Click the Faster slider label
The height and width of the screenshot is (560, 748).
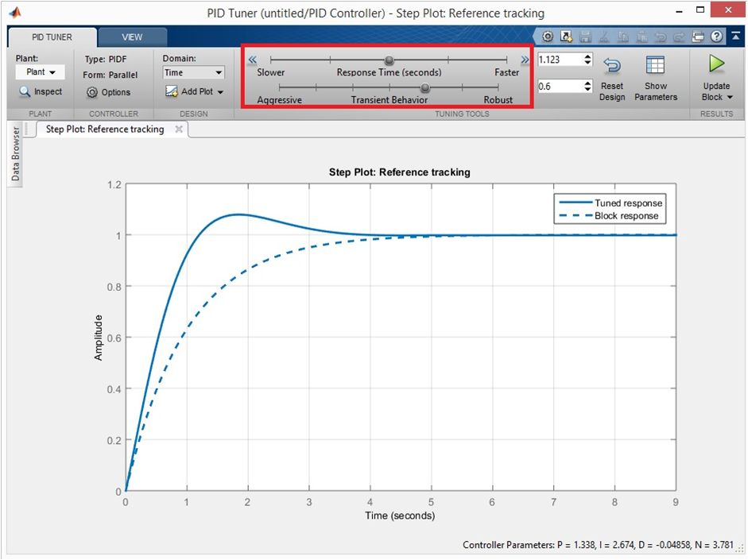pos(506,72)
